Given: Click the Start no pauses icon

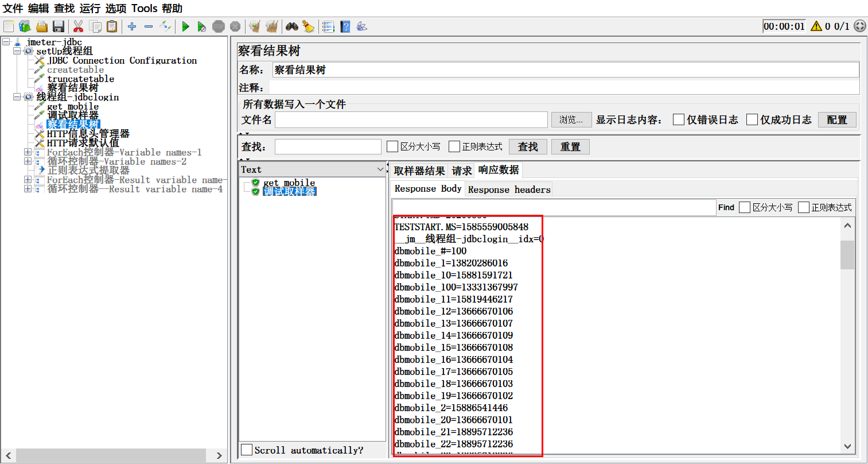Looking at the screenshot, I should pos(201,26).
